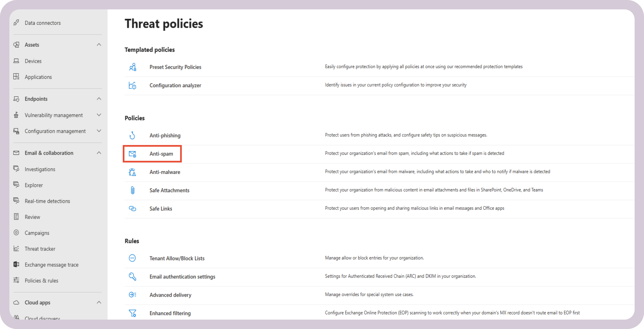Open Threat tracker from the sidebar
This screenshot has height=329, width=644.
point(40,249)
